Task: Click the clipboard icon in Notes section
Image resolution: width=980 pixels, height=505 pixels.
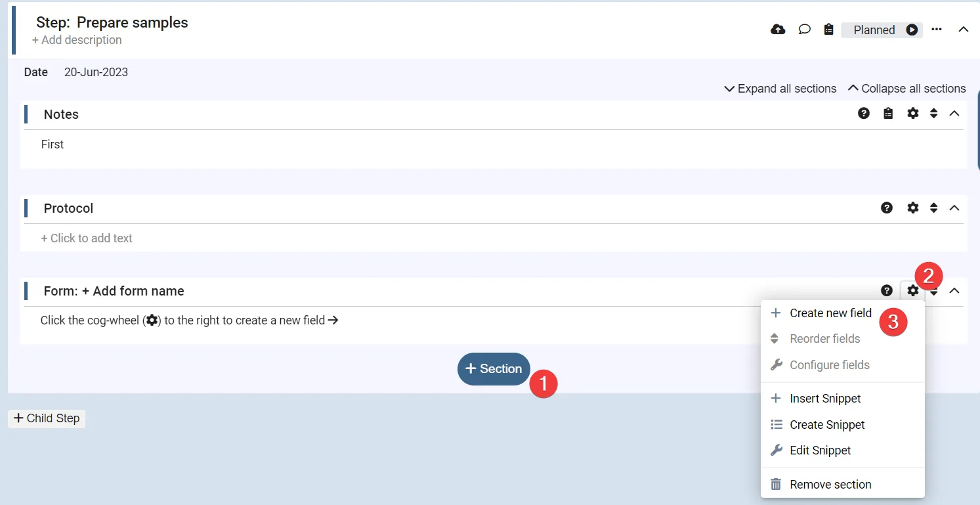Action: click(888, 114)
